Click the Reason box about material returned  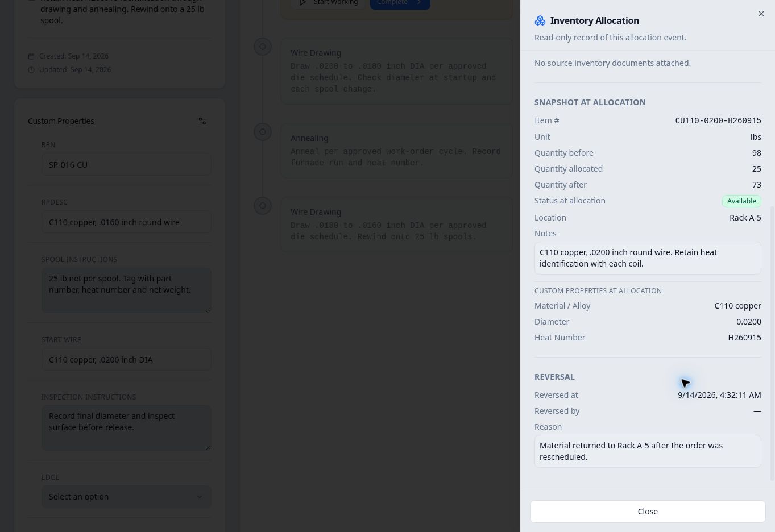648,451
